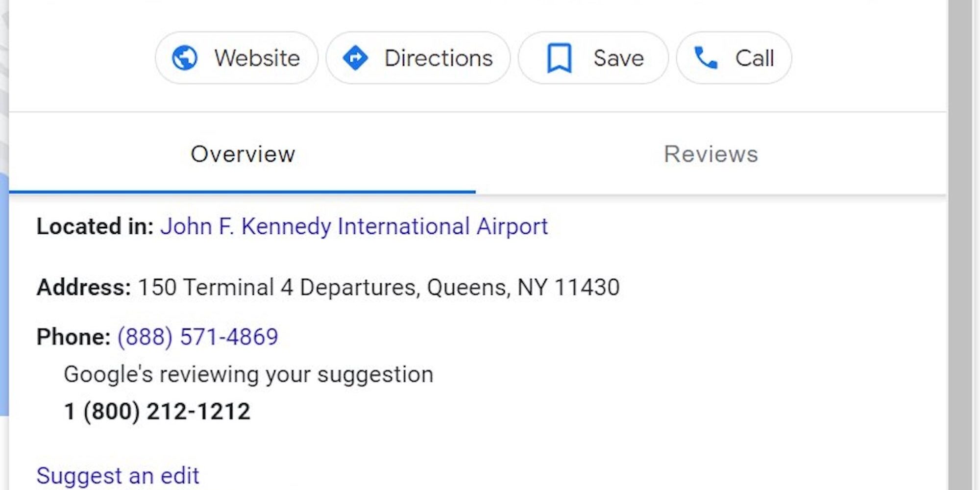Open the Reviews tab

pyautogui.click(x=710, y=154)
